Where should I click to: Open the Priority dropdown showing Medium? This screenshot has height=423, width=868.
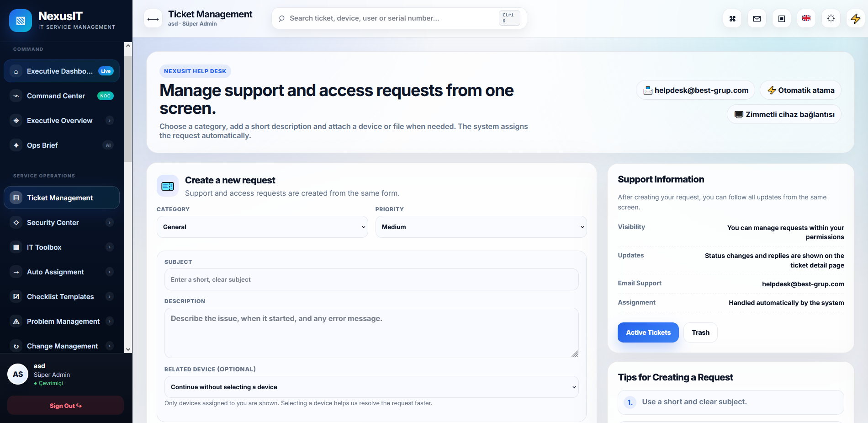pos(481,227)
